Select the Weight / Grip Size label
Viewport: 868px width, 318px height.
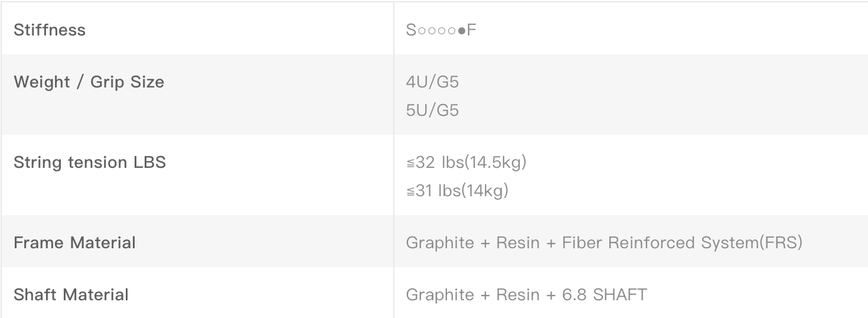coord(89,82)
